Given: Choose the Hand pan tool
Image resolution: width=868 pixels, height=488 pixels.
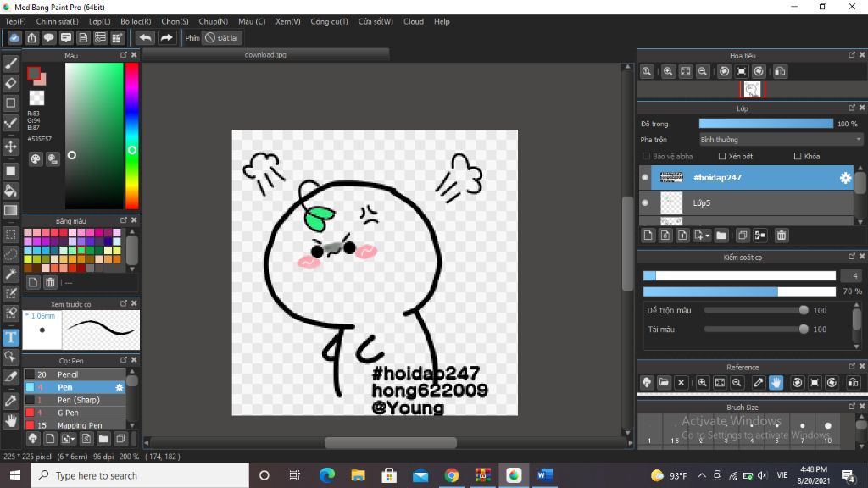Looking at the screenshot, I should click(11, 420).
